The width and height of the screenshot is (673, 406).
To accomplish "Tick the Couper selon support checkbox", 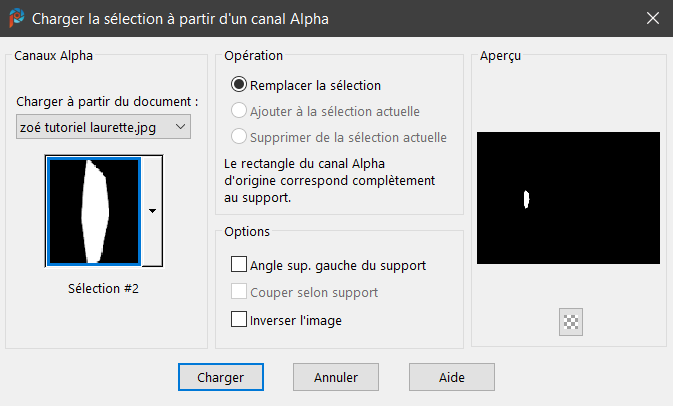I will point(239,292).
